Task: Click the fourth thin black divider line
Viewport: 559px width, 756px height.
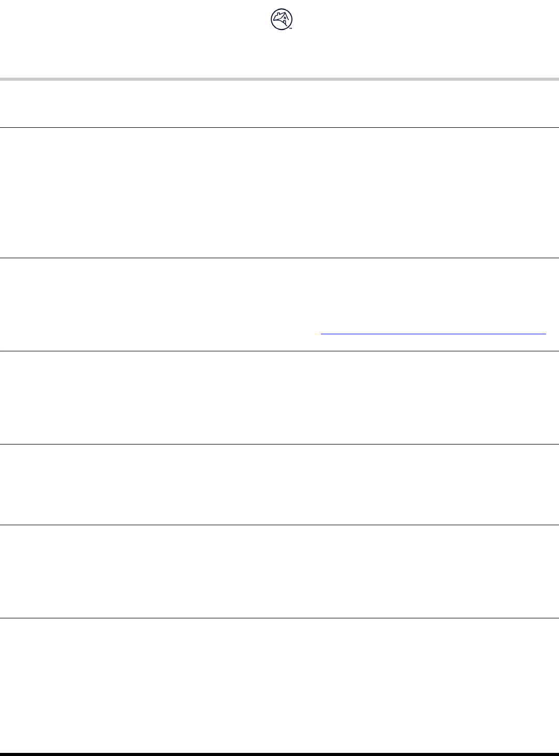Action: [279, 444]
